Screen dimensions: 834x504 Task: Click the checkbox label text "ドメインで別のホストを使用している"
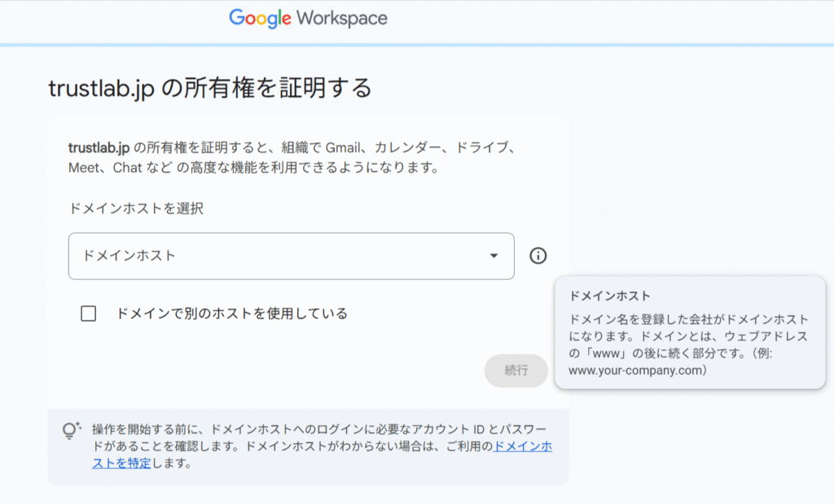[232, 313]
